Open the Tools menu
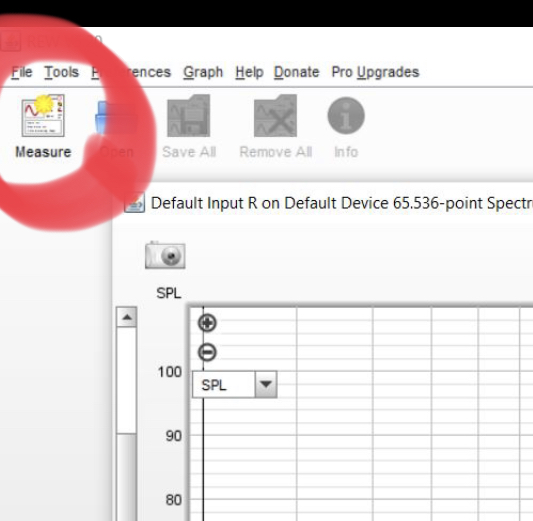533x521 pixels. click(62, 72)
